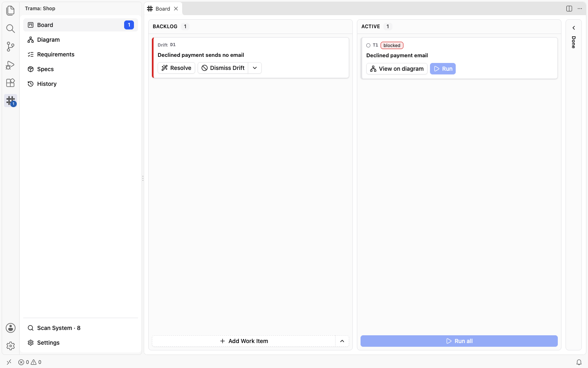Open Diagram in the sidebar
Viewport: 588px width, 368px height.
(81, 40)
